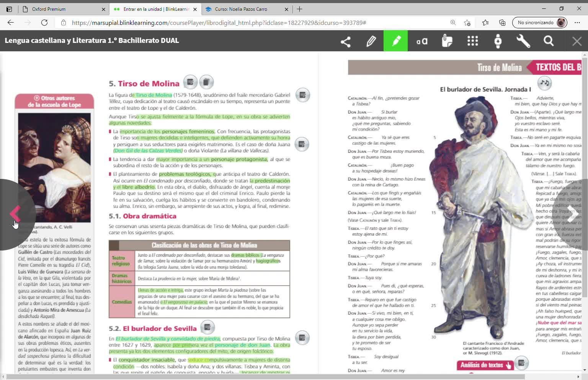Click the table cell 'Teatro religioso'
The height and width of the screenshot is (380, 588).
121,261
